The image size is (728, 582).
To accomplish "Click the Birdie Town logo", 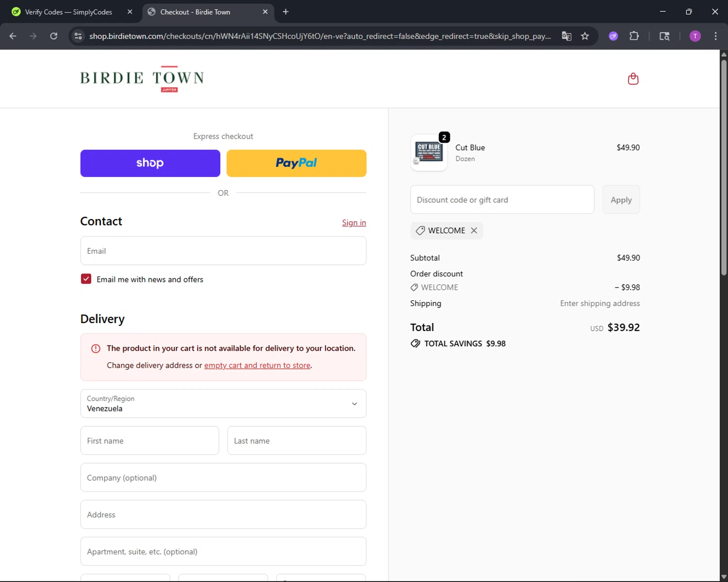I will point(142,79).
